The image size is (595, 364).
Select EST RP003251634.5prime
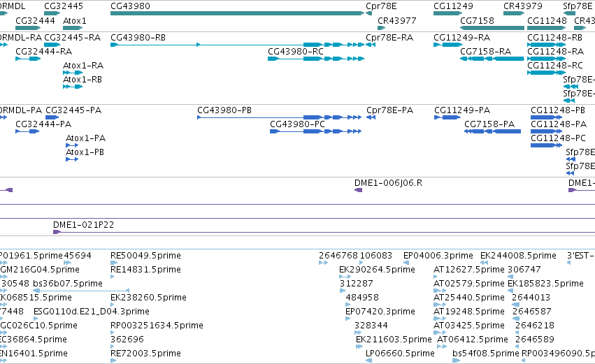pos(157,326)
